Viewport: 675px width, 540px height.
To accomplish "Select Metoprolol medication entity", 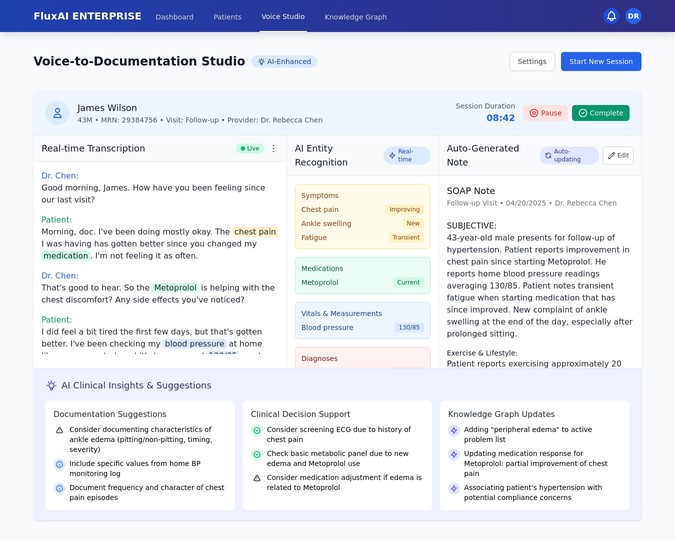I will (320, 282).
